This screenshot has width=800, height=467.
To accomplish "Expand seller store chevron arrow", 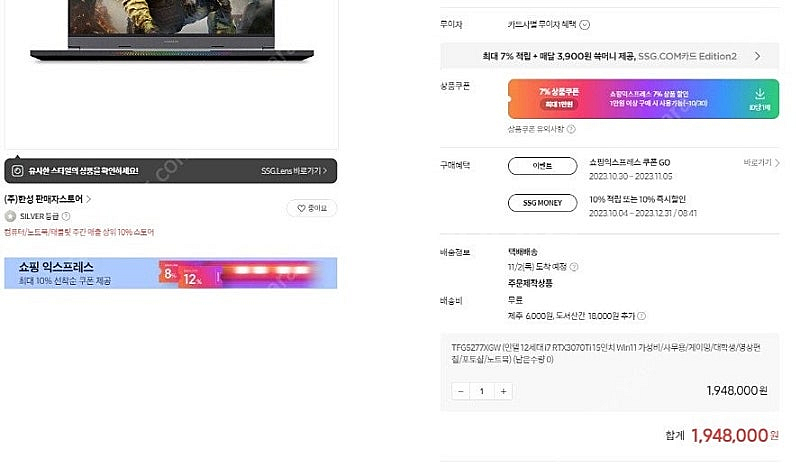I will 89,199.
